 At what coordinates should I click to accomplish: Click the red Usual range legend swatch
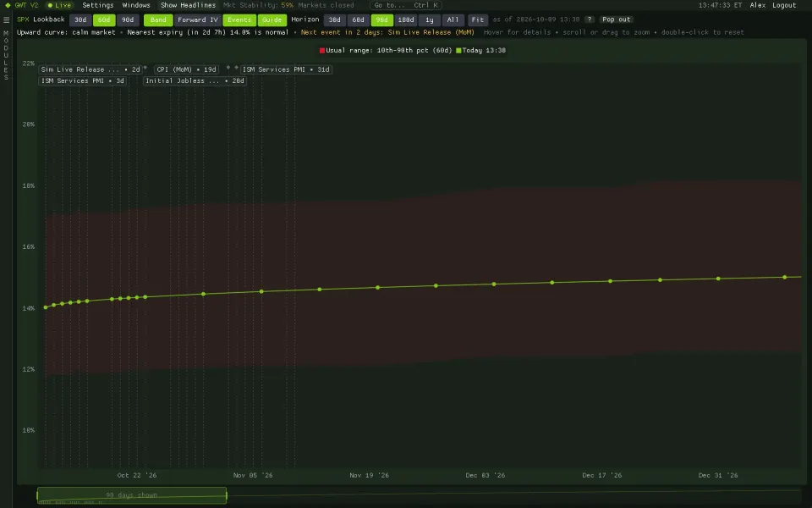click(x=322, y=50)
